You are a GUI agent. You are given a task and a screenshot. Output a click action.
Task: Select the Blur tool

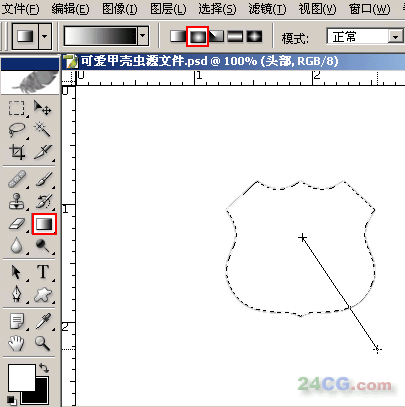click(x=17, y=246)
